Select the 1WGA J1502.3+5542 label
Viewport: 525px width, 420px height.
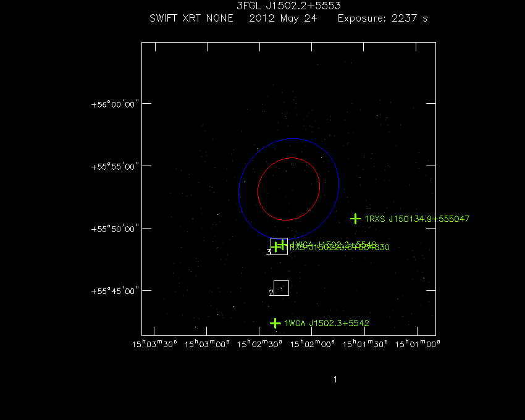(x=327, y=323)
